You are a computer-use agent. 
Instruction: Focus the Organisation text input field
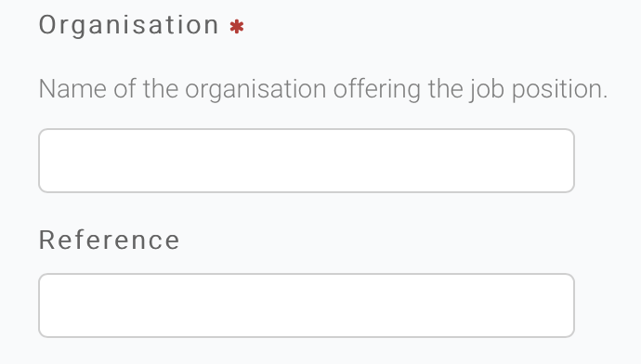[x=307, y=161]
